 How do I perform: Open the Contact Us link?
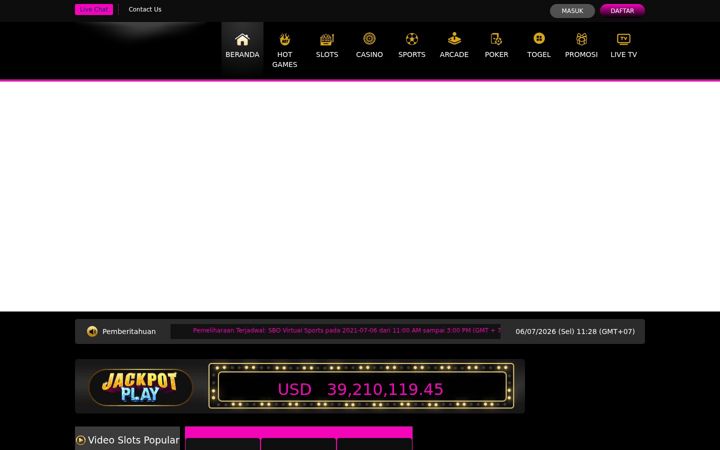[x=145, y=9]
